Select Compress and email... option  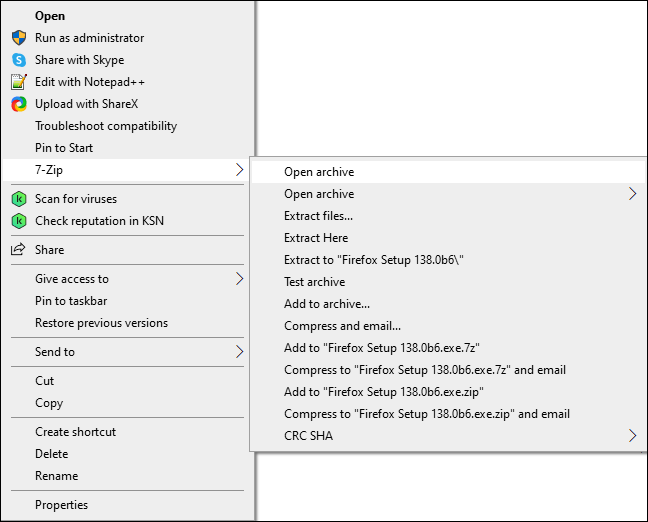pyautogui.click(x=342, y=326)
